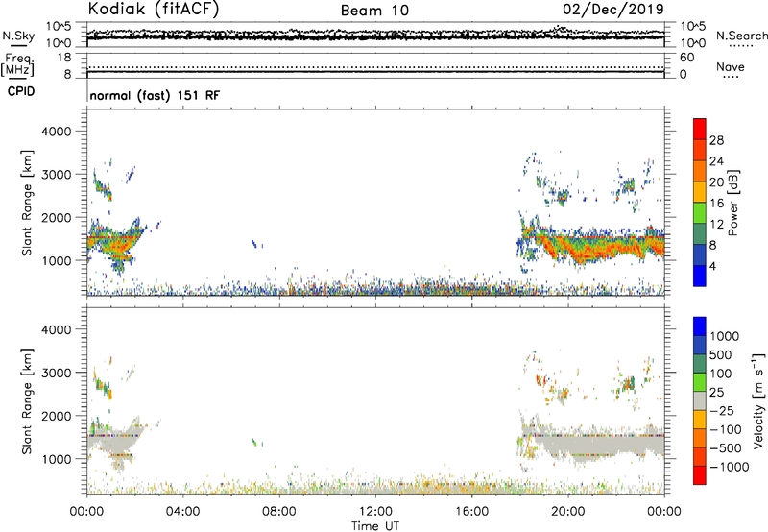Image resolution: width=768 pixels, height=532 pixels.
Task: Click the '20:00' time axis label
Action: coord(568,512)
